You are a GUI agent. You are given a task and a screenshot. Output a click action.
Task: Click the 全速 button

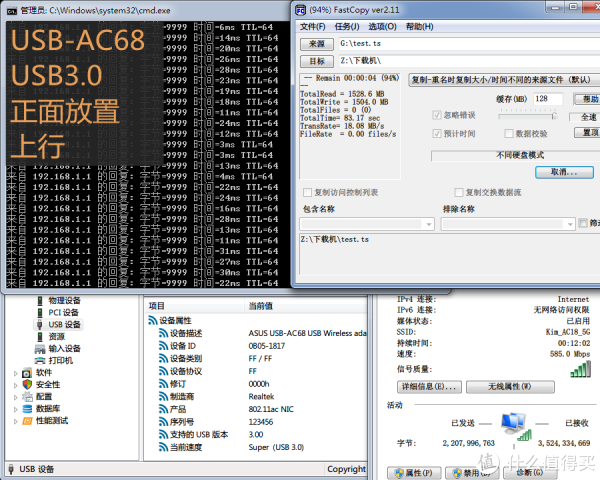pos(585,117)
